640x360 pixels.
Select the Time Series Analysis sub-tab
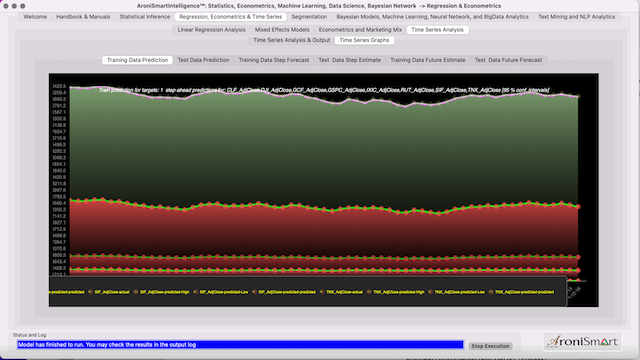click(x=437, y=30)
